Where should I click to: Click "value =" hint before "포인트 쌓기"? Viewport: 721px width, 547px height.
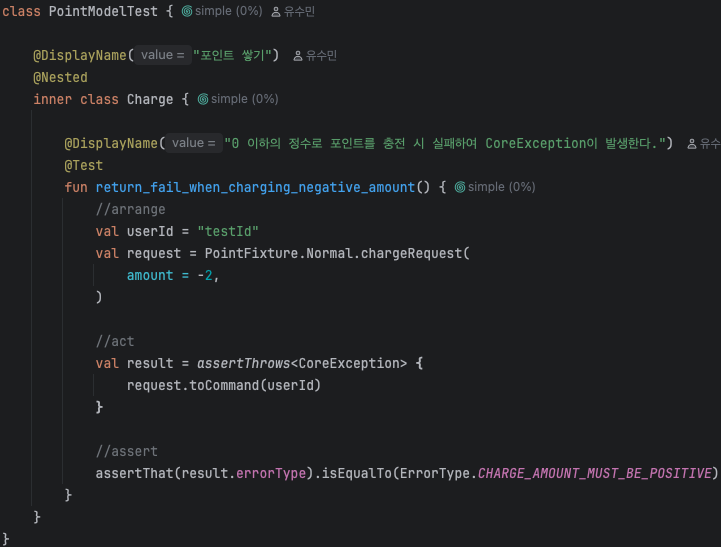163,55
